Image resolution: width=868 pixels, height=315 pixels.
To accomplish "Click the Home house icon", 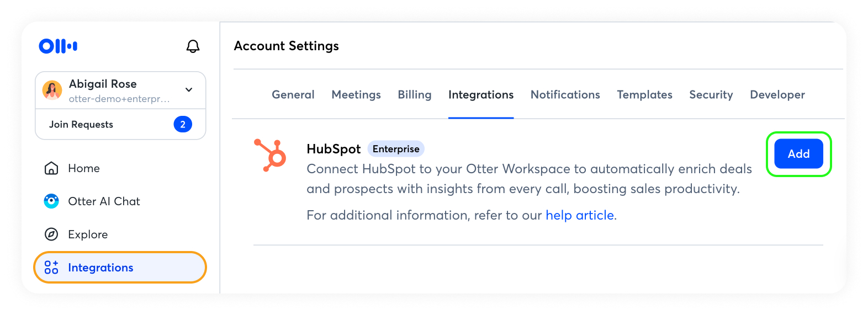I will pyautogui.click(x=51, y=168).
